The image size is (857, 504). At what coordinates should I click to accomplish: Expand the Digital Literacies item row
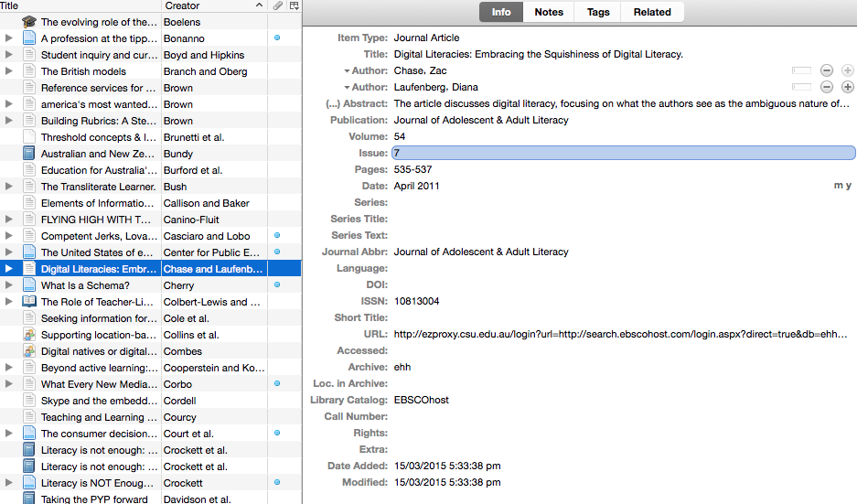pos(9,269)
